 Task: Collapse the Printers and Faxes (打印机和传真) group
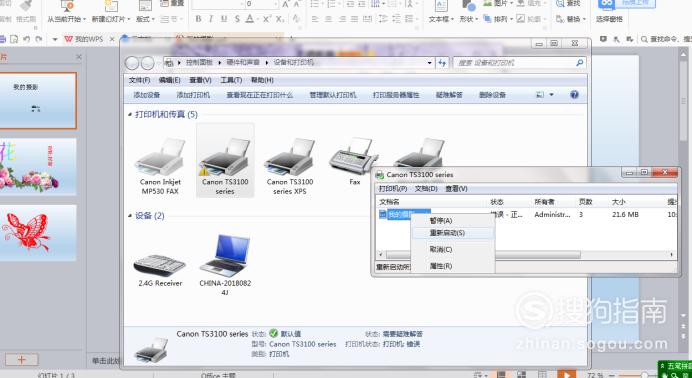click(130, 115)
